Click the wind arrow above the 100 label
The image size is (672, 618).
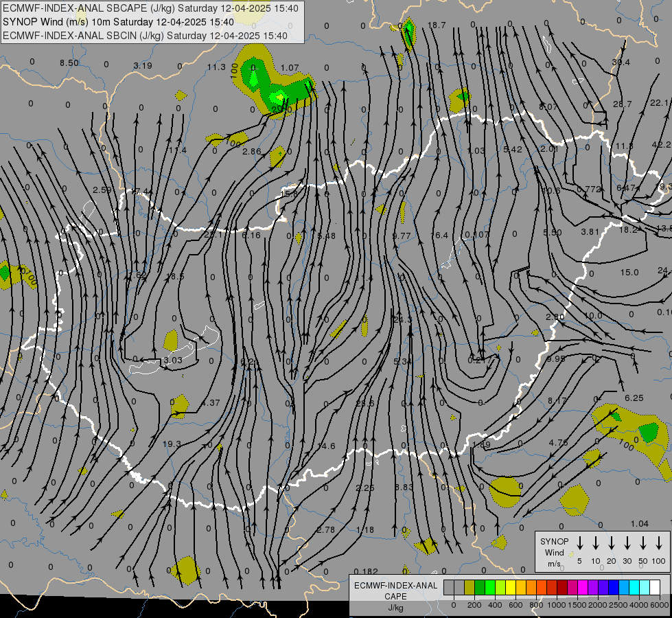(659, 543)
